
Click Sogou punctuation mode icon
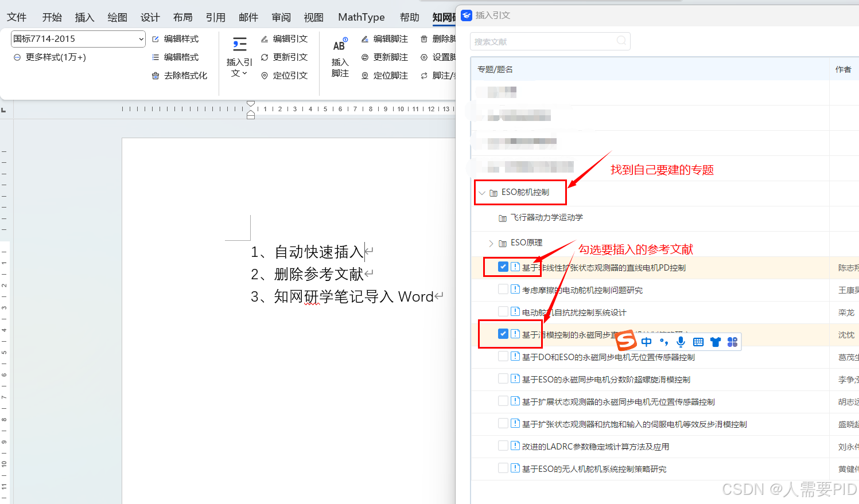click(664, 342)
